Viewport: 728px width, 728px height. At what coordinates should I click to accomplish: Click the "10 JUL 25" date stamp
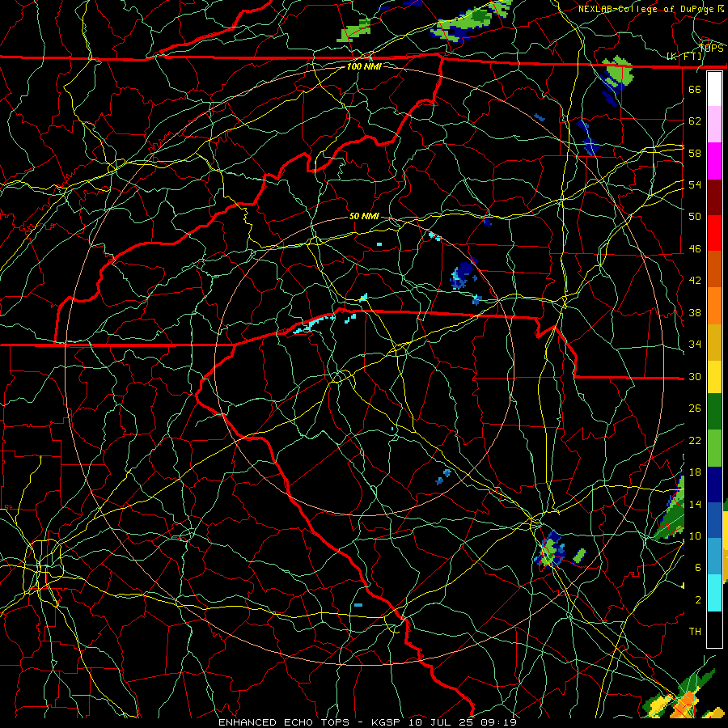[442, 722]
